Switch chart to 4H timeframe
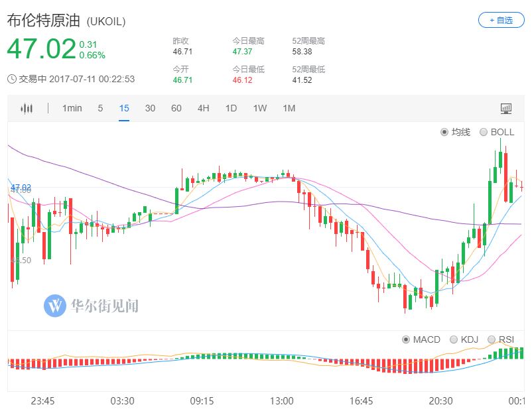Image resolution: width=532 pixels, height=419 pixels. (x=203, y=108)
